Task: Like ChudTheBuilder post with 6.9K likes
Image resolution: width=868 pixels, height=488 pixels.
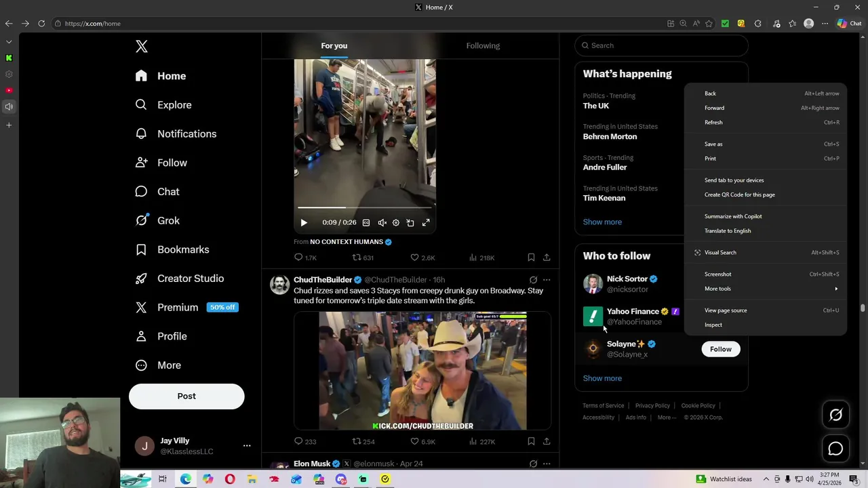Action: [422, 441]
